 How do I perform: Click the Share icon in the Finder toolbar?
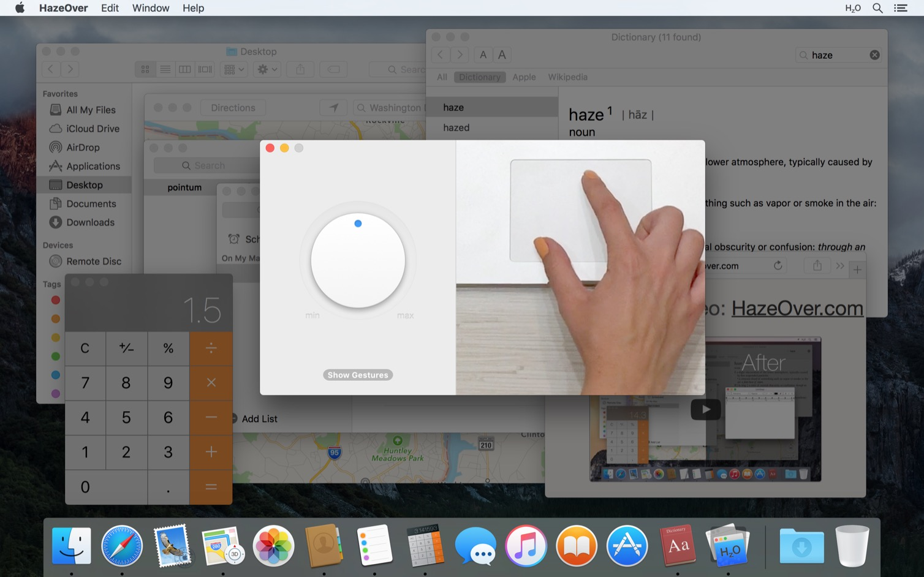300,69
